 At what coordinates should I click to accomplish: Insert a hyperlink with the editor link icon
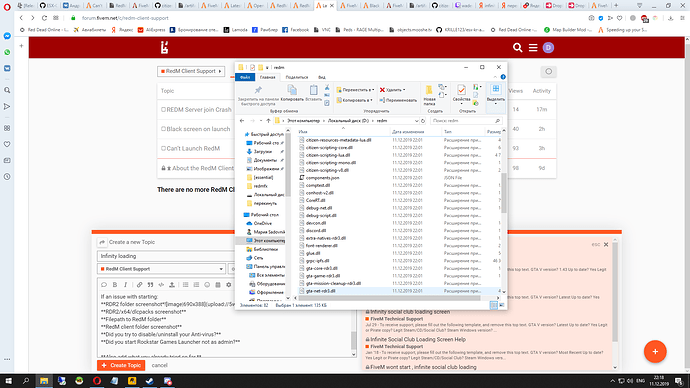click(139, 285)
